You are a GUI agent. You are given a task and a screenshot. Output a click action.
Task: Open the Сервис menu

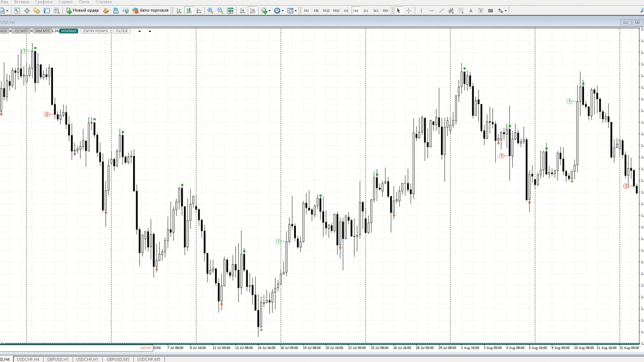click(65, 2)
